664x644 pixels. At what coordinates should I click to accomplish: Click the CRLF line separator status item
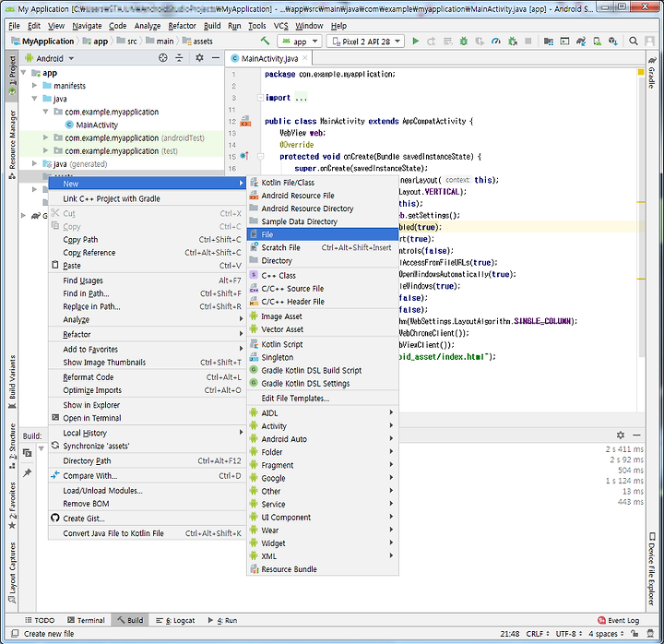pyautogui.click(x=538, y=634)
